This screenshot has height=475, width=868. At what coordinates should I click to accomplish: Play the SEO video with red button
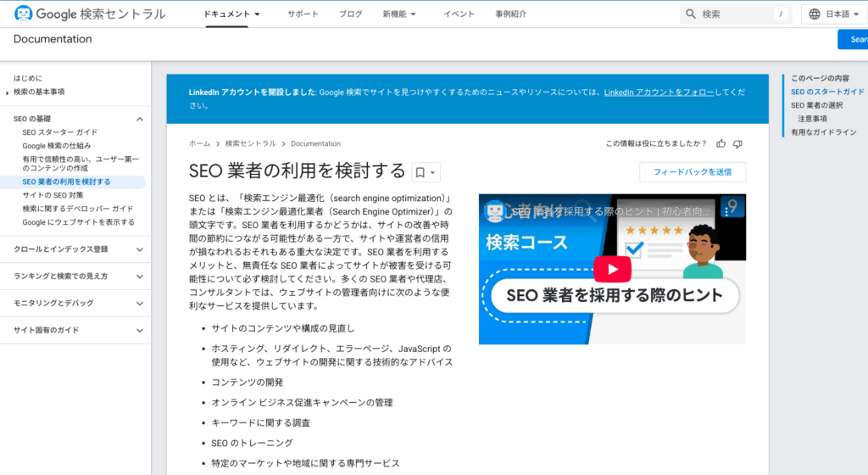click(612, 269)
